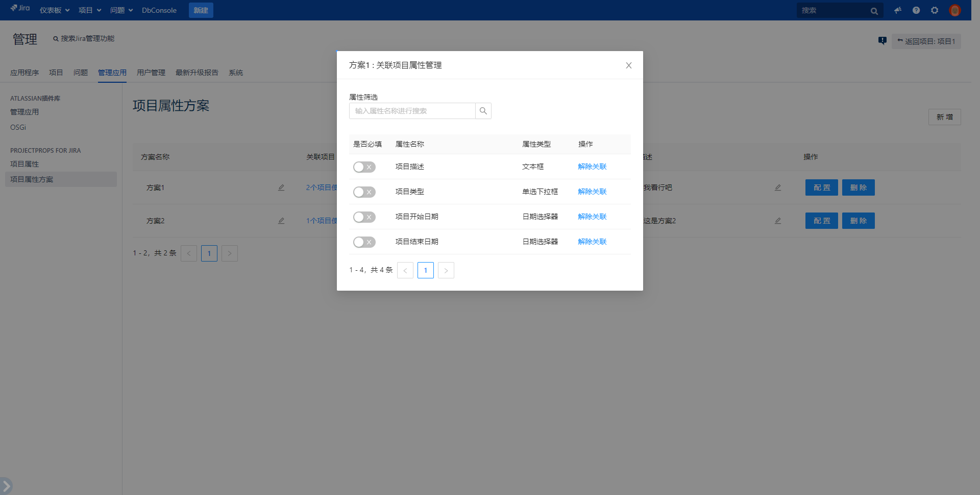Close the 关联项目属性管理 dialog

(x=628, y=65)
